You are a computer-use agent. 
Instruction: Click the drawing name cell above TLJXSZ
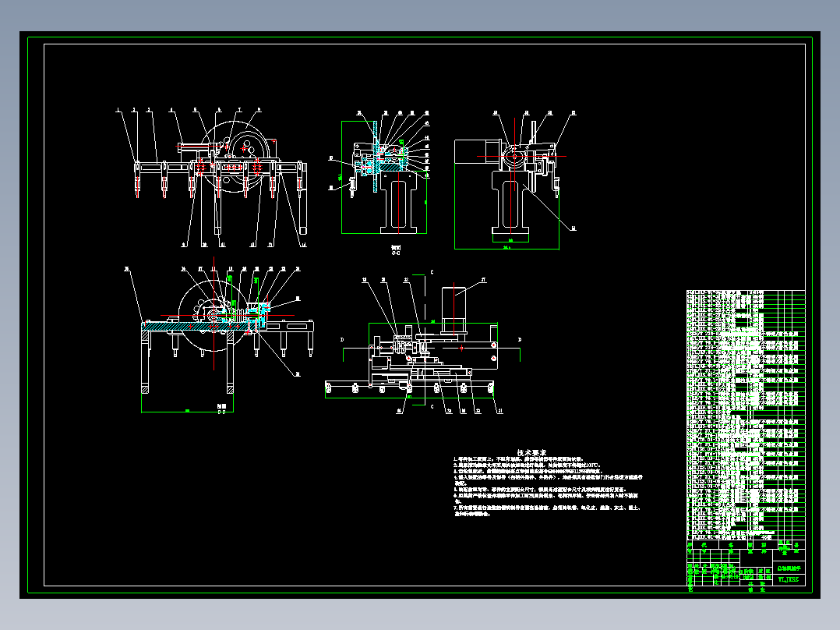pyautogui.click(x=788, y=568)
